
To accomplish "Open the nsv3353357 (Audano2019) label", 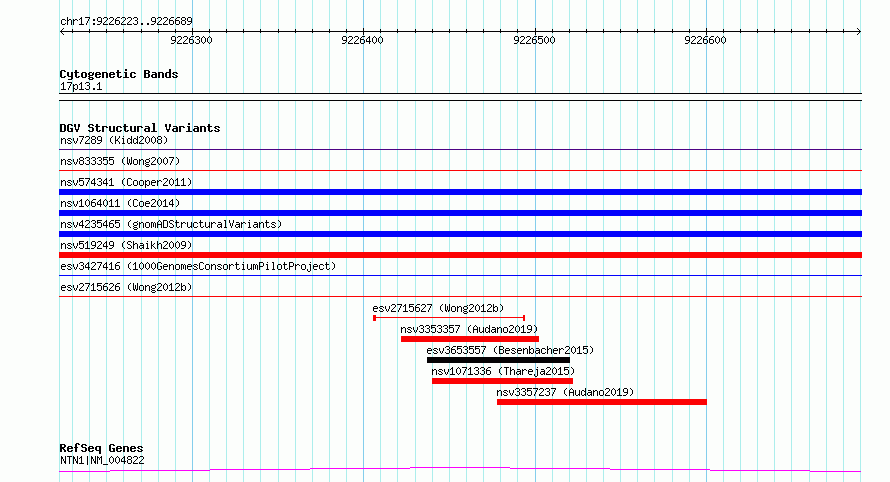I will [x=469, y=329].
